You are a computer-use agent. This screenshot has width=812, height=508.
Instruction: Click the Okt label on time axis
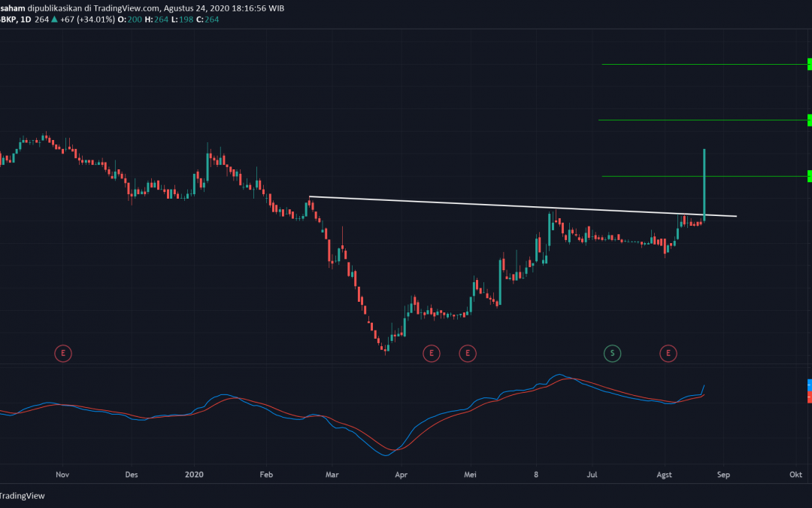tap(795, 475)
